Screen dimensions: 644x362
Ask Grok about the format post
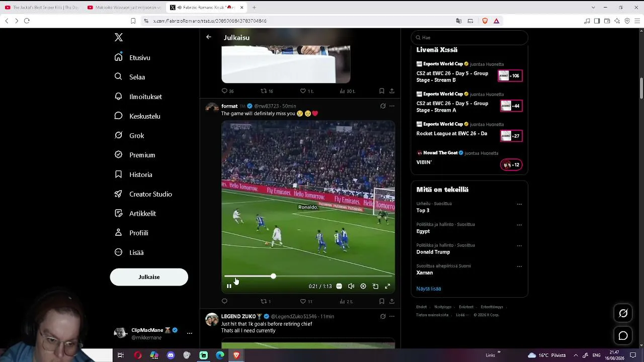pos(383,106)
